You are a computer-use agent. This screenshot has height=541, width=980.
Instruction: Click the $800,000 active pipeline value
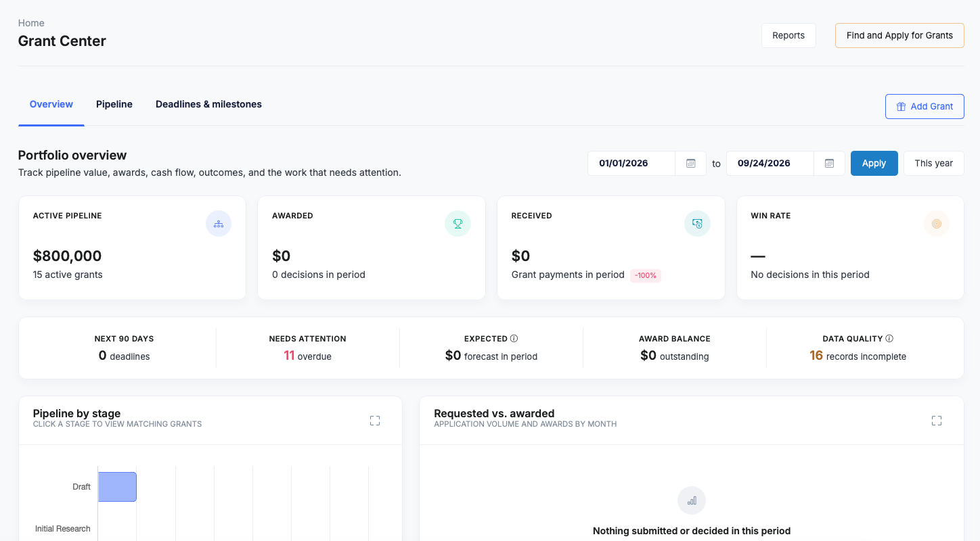67,256
